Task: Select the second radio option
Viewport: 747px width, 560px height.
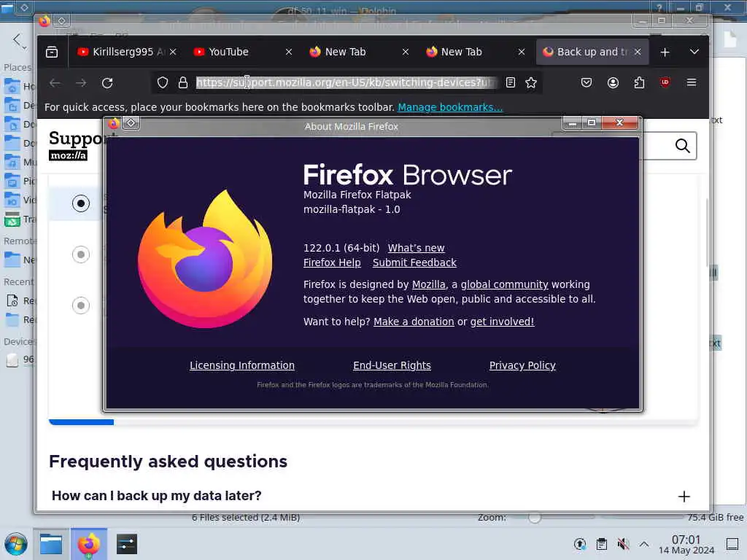Action: [x=81, y=254]
